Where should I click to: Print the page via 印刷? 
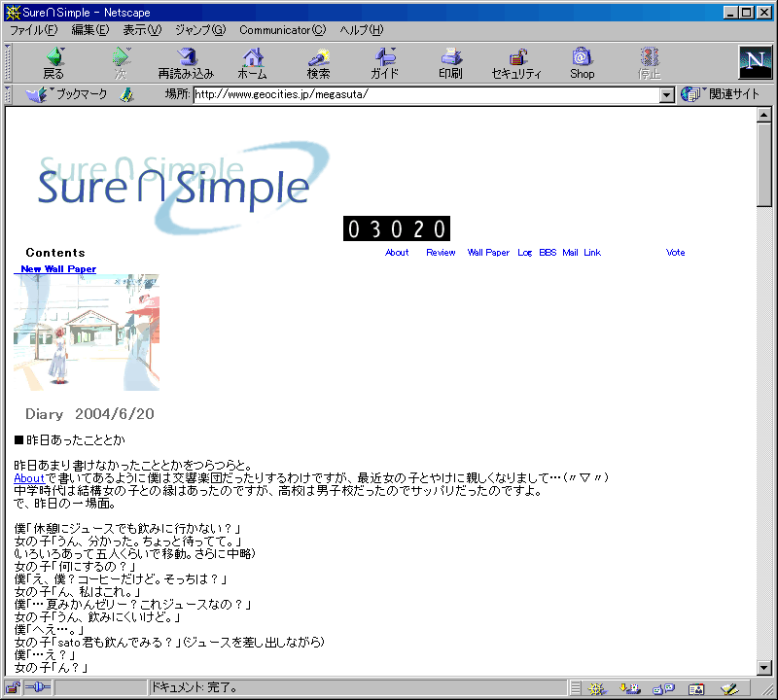coord(450,63)
